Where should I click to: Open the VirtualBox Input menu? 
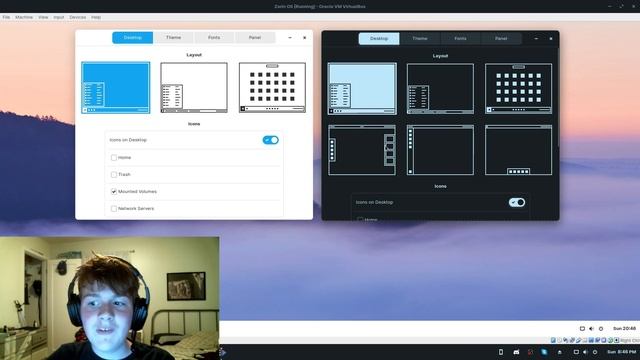[59, 17]
